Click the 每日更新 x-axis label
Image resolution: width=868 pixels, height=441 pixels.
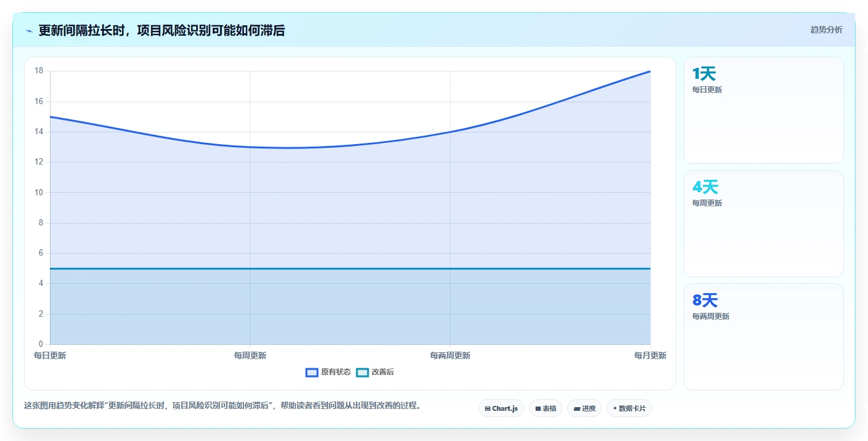50,356
